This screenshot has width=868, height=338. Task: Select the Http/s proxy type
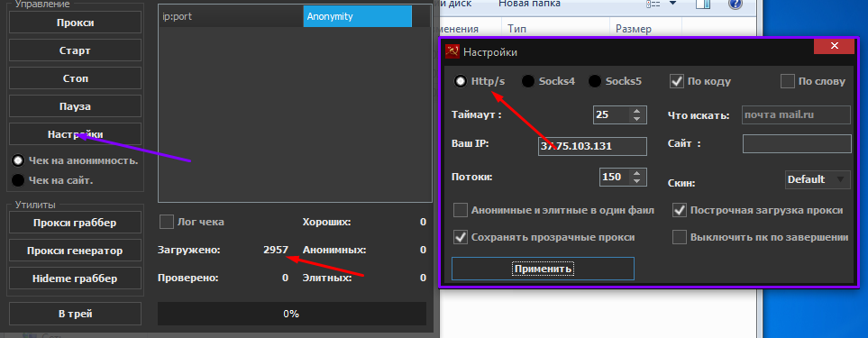(x=461, y=81)
